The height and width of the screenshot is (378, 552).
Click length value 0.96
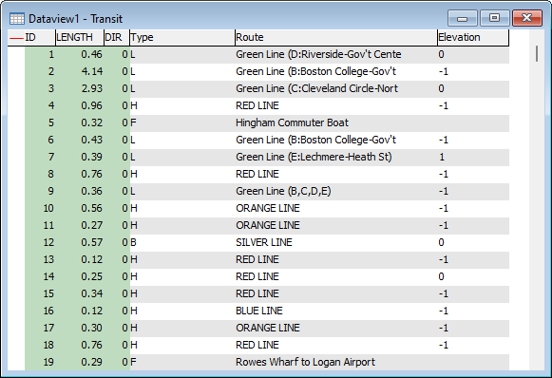click(x=92, y=106)
